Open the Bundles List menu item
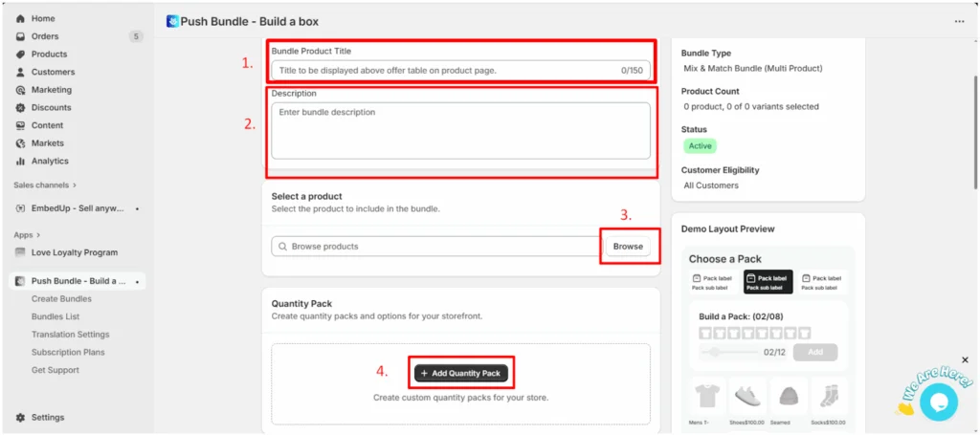Viewport: 980px width, 435px height. tap(56, 316)
